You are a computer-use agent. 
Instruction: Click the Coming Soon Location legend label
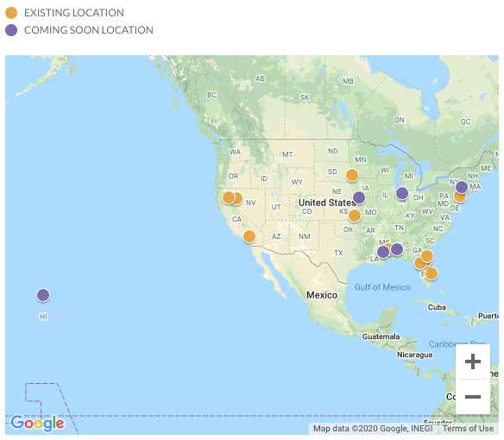pos(89,30)
